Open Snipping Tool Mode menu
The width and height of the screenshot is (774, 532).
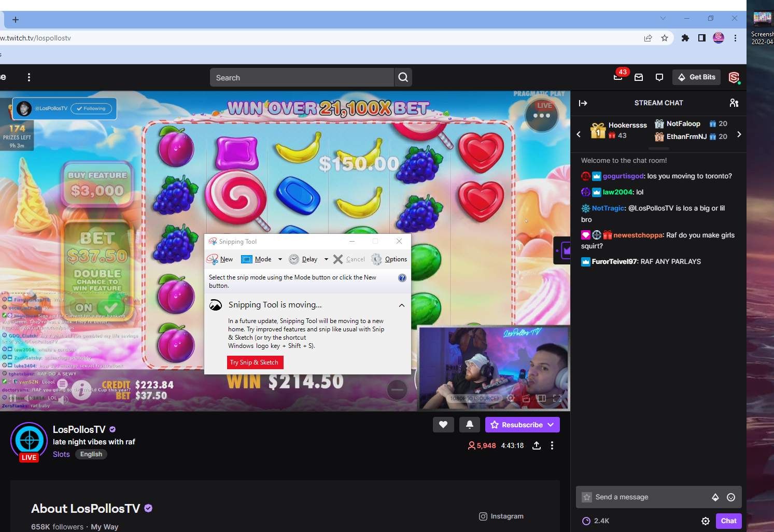click(x=257, y=259)
